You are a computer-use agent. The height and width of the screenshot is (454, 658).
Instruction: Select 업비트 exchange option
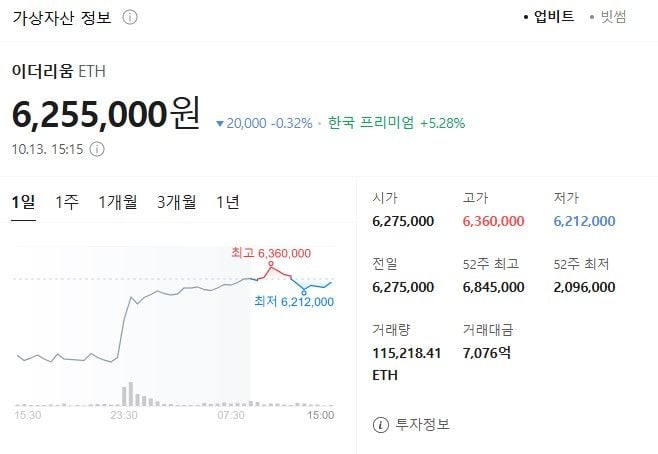click(x=553, y=17)
